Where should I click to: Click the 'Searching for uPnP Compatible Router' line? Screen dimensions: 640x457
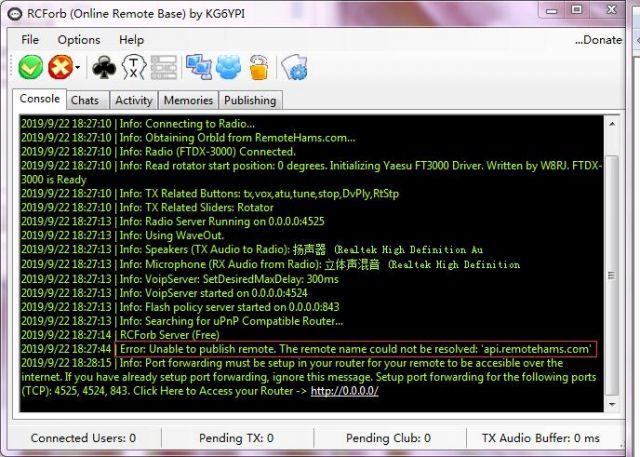(x=182, y=321)
